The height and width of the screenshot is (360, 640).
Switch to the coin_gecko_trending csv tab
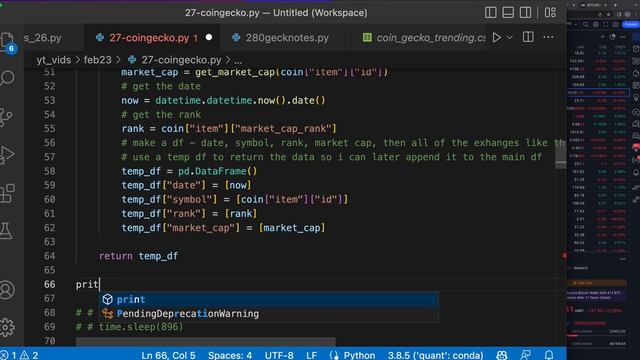tap(424, 38)
